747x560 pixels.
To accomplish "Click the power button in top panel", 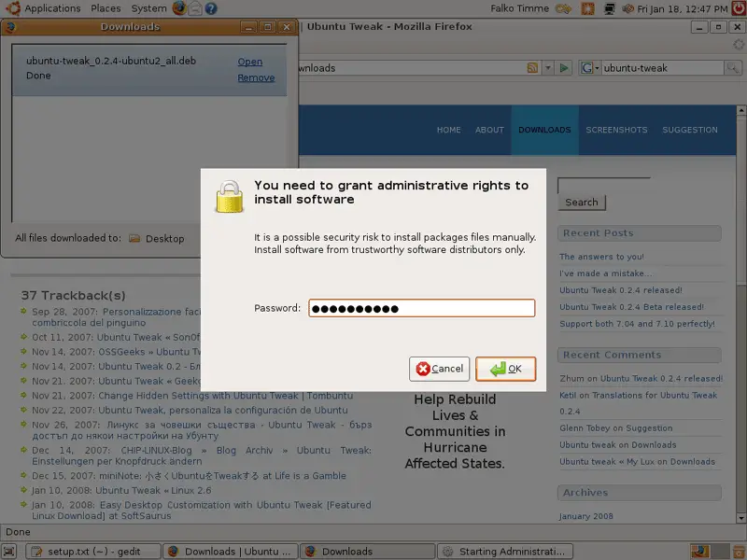I will click(x=738, y=8).
